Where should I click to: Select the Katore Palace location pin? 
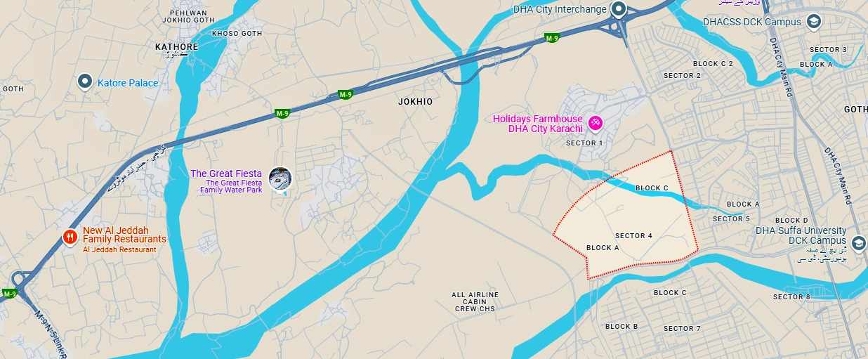[x=85, y=82]
